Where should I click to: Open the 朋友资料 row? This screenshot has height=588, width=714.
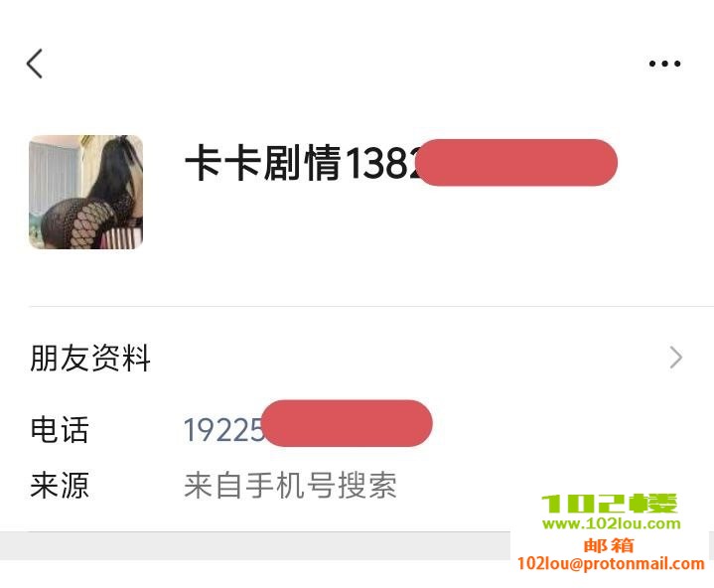tap(357, 358)
